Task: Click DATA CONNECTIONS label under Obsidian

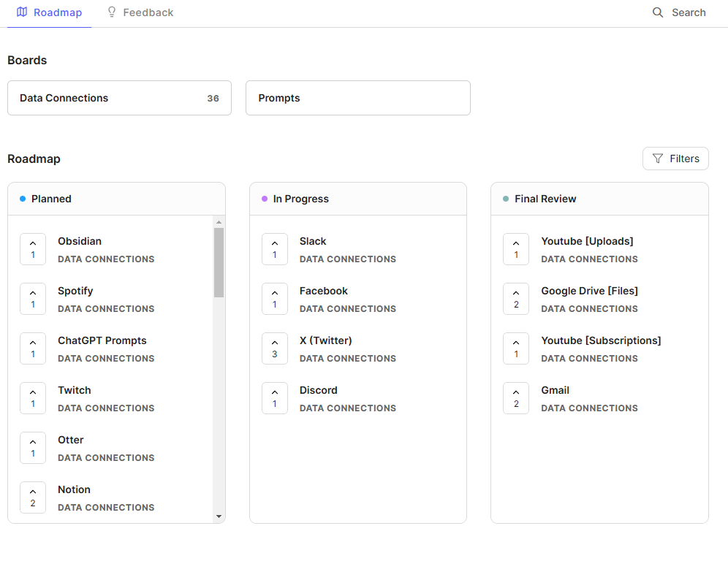Action: click(106, 259)
